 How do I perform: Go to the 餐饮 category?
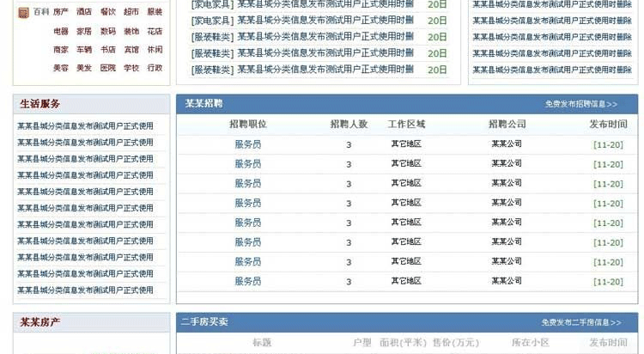(x=108, y=12)
